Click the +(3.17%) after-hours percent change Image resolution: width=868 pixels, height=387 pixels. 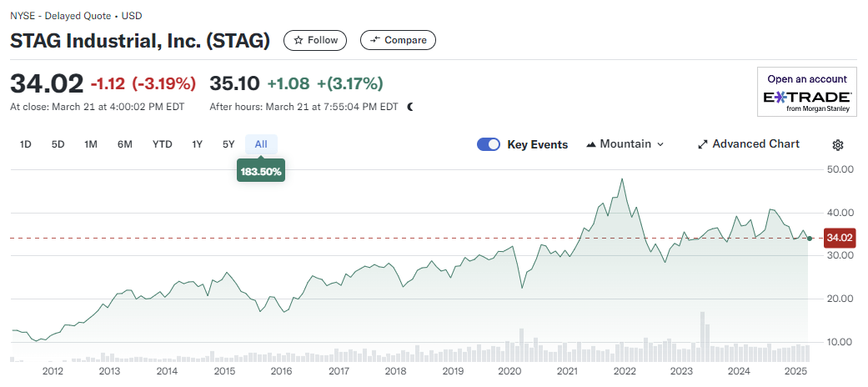click(x=350, y=84)
